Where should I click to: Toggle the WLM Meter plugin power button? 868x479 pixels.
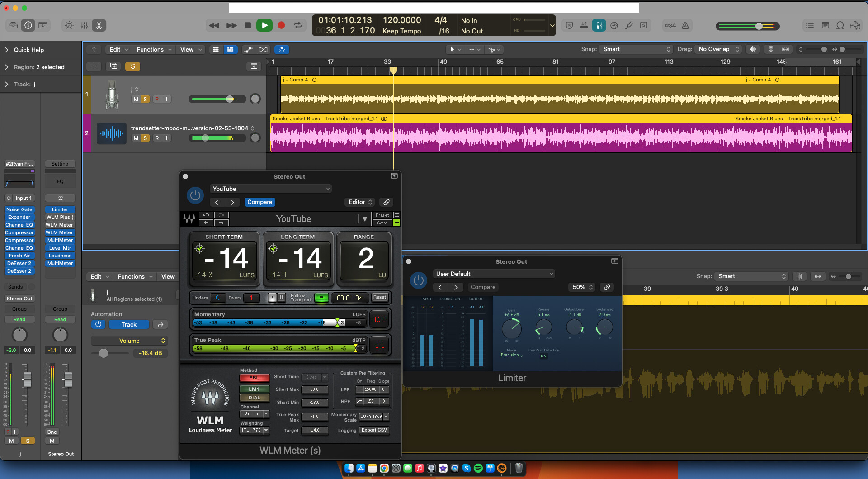[x=195, y=195]
